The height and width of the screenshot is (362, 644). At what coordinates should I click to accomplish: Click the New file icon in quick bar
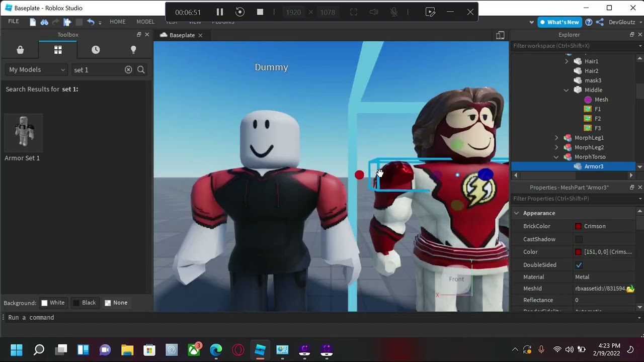33,22
